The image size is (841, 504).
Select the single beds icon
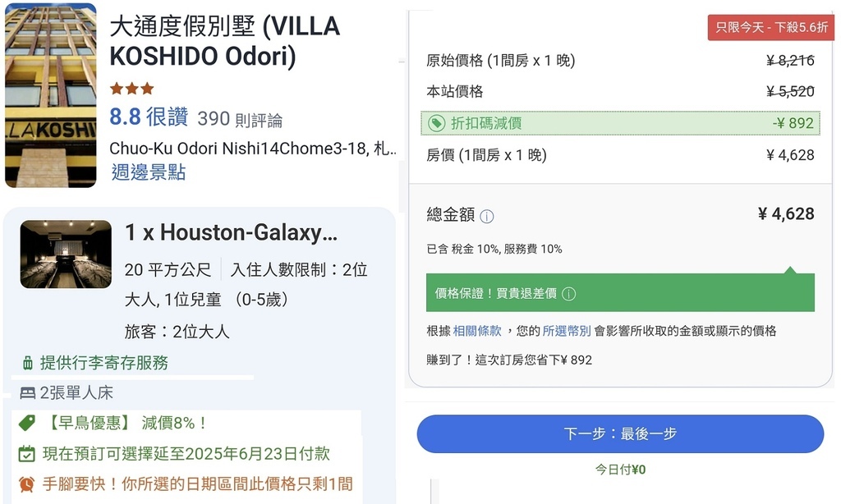coord(28,392)
